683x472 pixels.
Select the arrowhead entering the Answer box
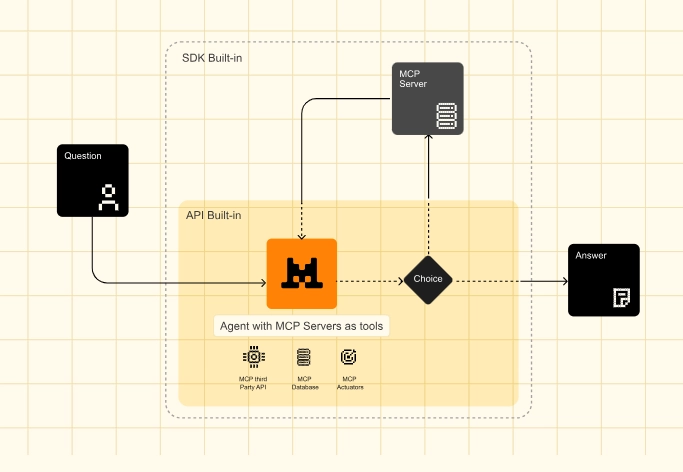pos(565,281)
